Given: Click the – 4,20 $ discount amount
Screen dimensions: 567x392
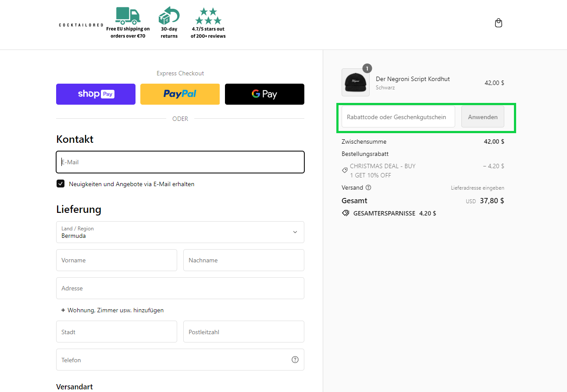Looking at the screenshot, I should [494, 166].
